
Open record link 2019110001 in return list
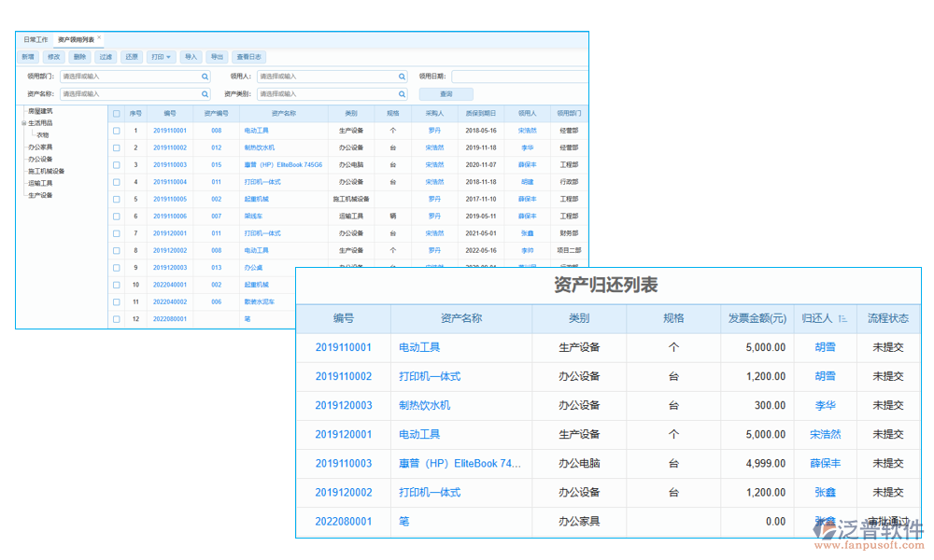point(343,347)
